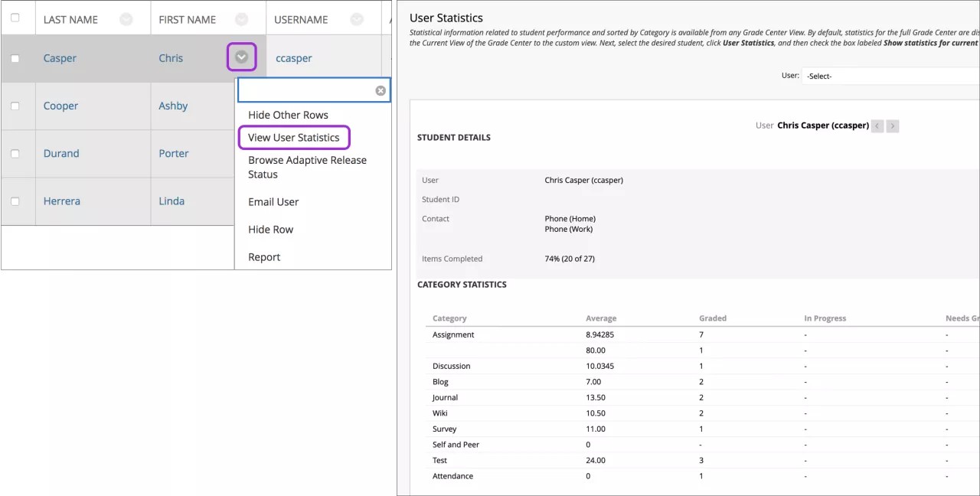Image resolution: width=980 pixels, height=496 pixels.
Task: Open the highlighted chevron next to Chris
Action: tap(241, 57)
